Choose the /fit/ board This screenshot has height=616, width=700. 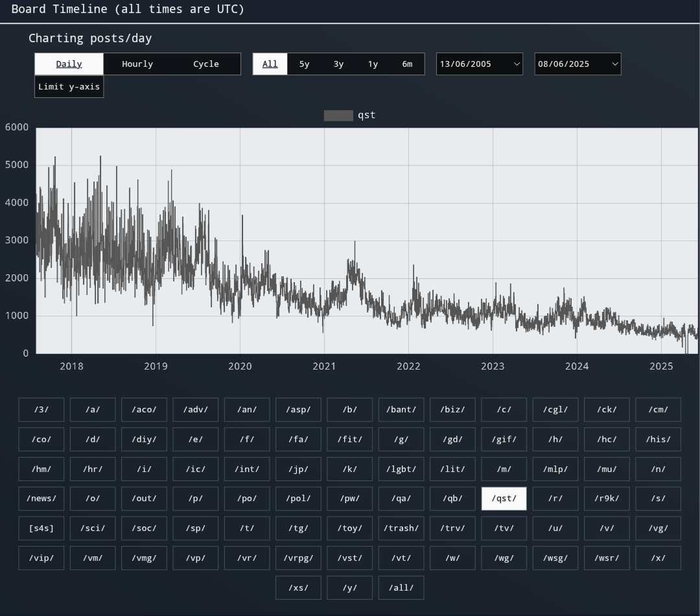click(349, 439)
